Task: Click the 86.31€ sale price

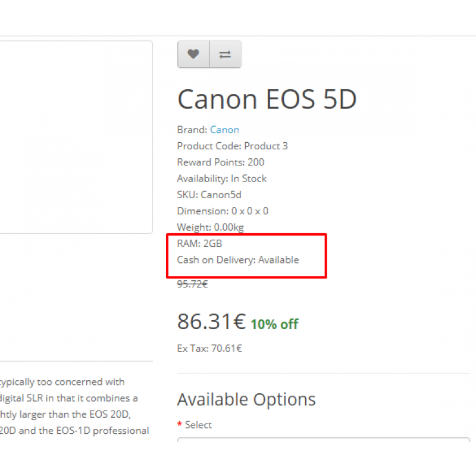Action: 211,321
